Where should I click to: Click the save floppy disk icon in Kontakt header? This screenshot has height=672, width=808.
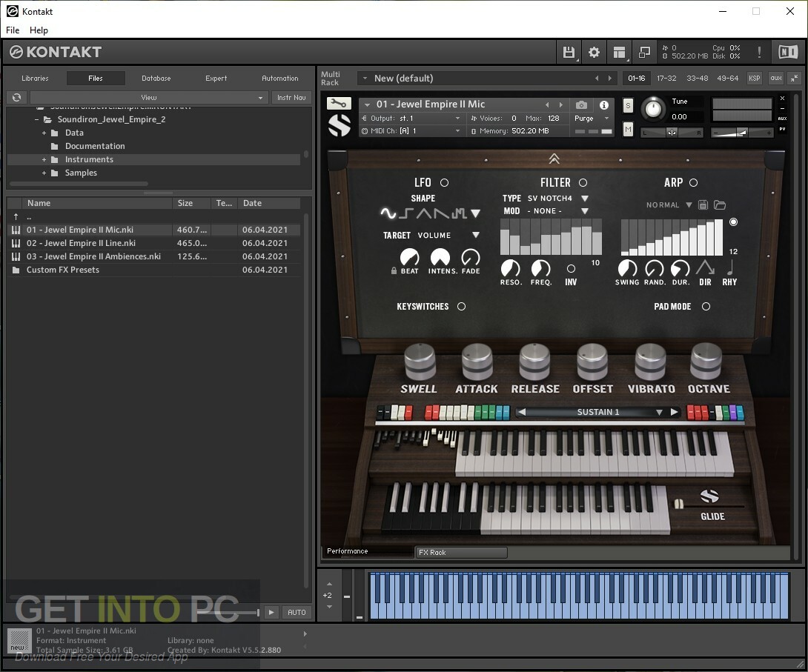click(x=569, y=52)
